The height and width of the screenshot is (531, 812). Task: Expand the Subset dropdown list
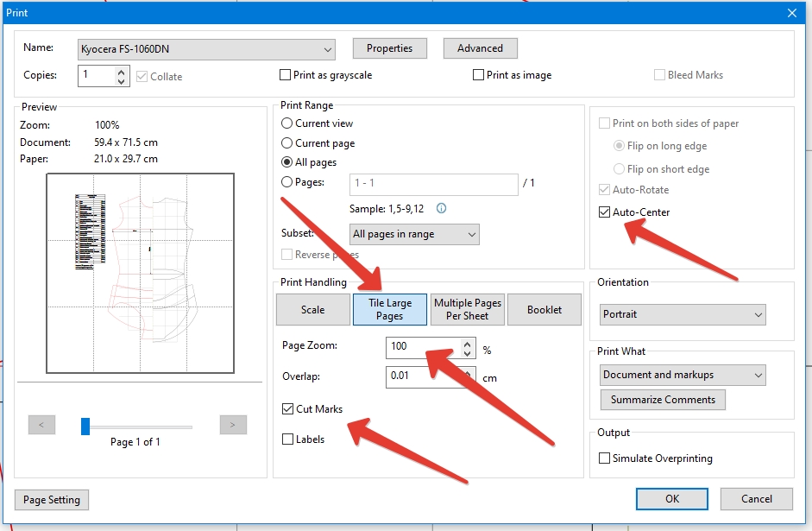pos(414,234)
